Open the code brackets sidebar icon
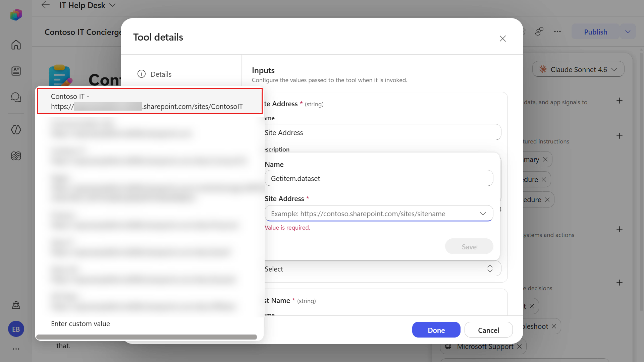The width and height of the screenshot is (644, 362). coord(16,130)
